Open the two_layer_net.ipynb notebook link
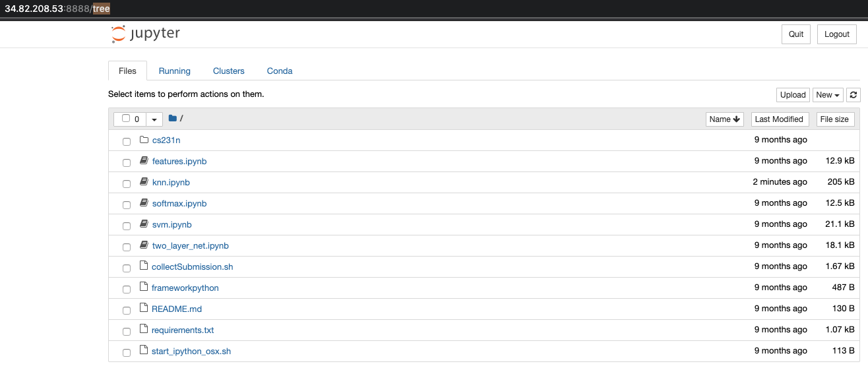This screenshot has height=370, width=868. [x=190, y=245]
